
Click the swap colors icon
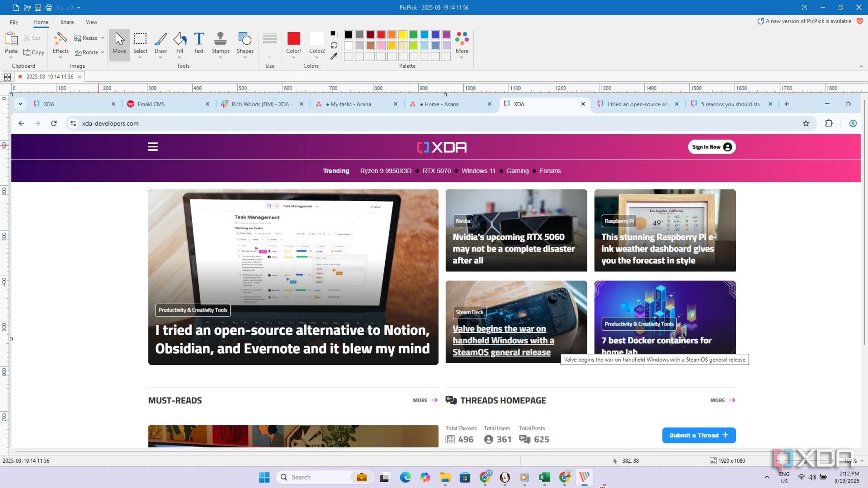point(334,45)
